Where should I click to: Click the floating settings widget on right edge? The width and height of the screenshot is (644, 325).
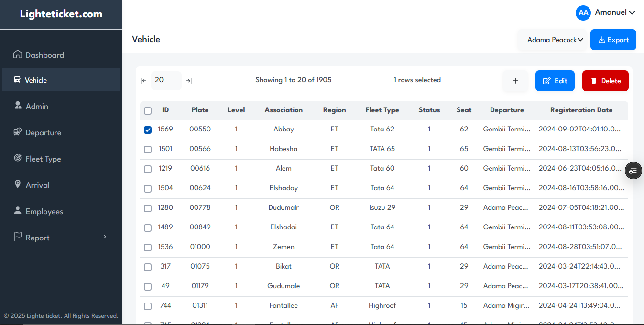[x=633, y=171]
